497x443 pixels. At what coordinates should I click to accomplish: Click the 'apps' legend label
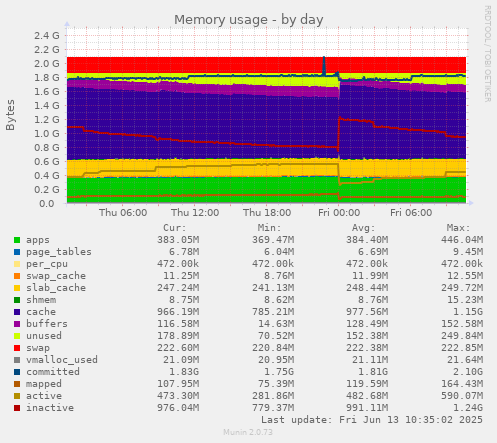coord(38,240)
